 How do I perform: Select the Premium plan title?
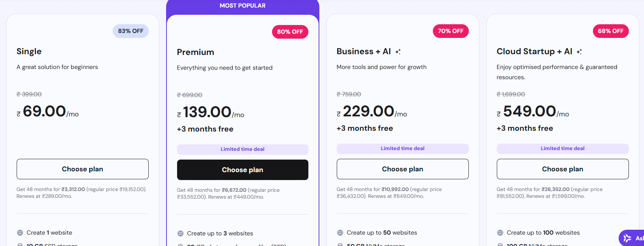[x=196, y=52]
